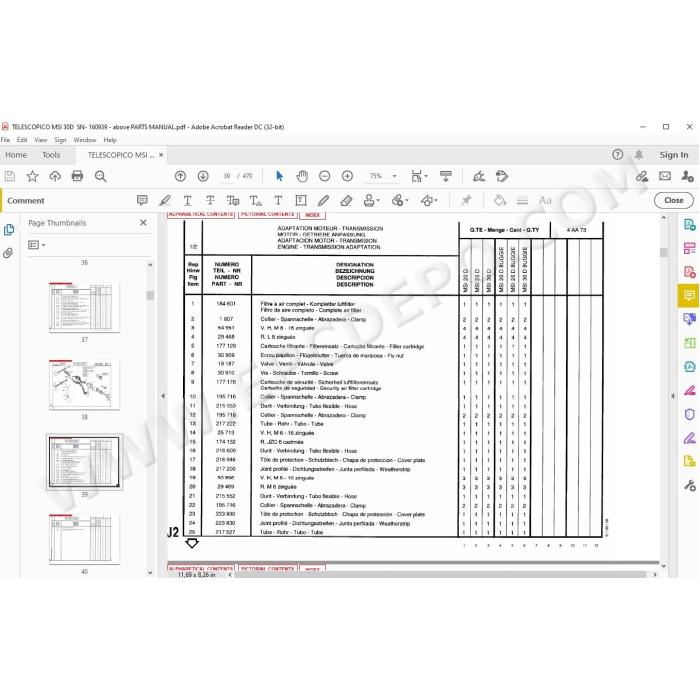Switch to the Tools tab
The width and height of the screenshot is (700, 700).
[x=51, y=155]
